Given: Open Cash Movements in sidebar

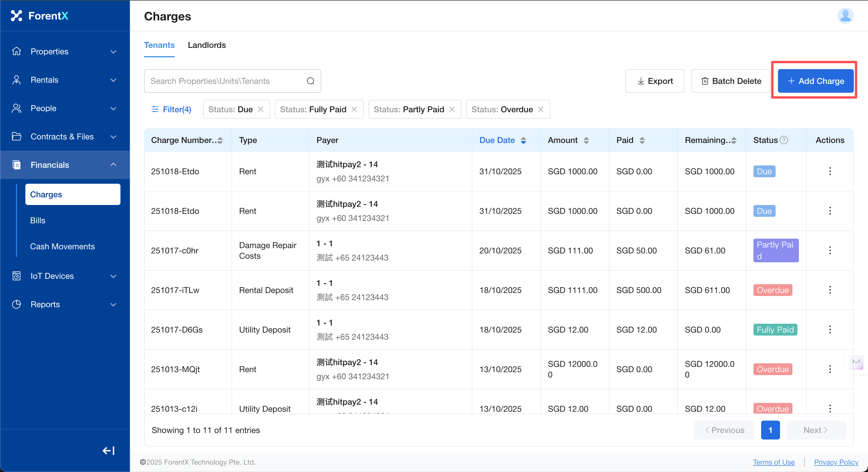Looking at the screenshot, I should click(x=62, y=246).
